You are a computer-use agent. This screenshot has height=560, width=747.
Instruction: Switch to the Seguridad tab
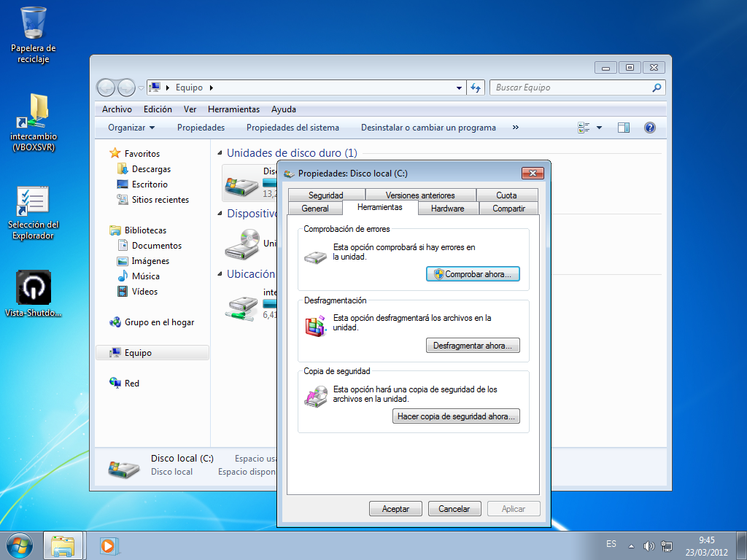325,195
